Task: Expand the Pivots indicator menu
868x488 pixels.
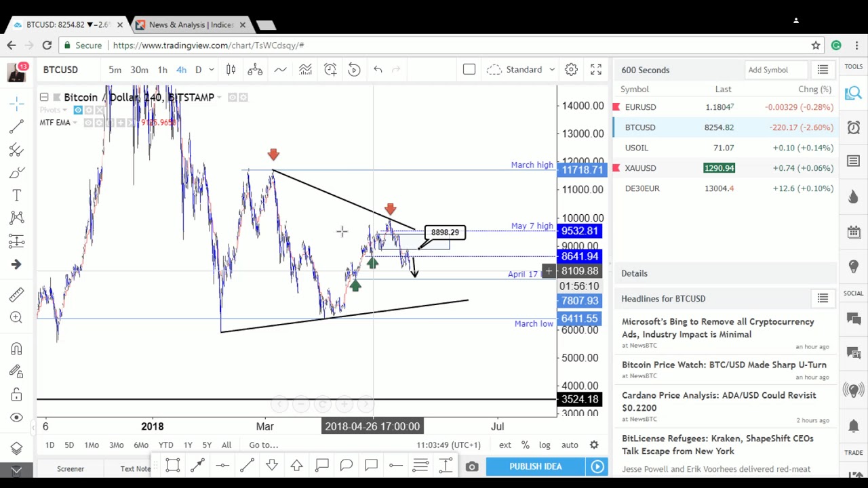Action: 64,110
